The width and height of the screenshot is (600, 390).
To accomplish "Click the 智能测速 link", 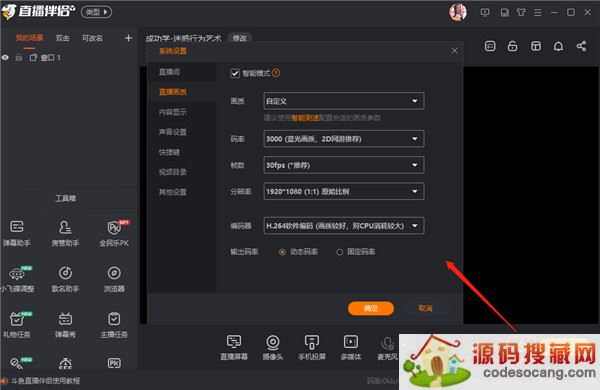I will tap(305, 118).
